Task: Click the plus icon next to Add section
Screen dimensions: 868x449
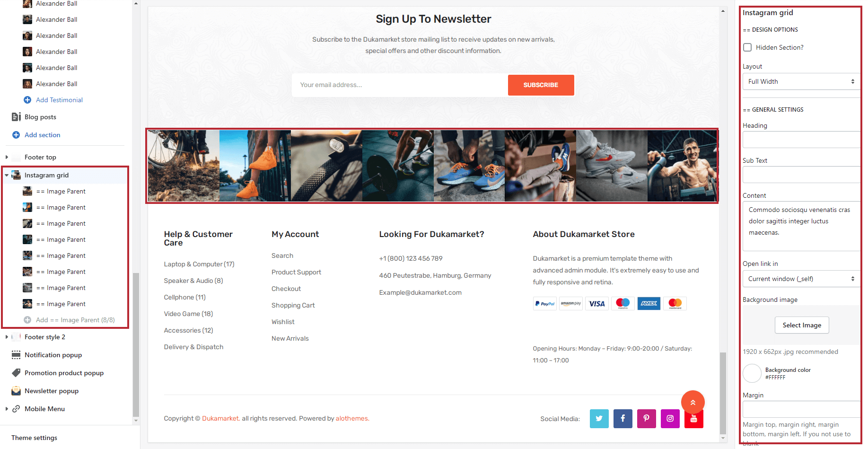Action: [16, 135]
